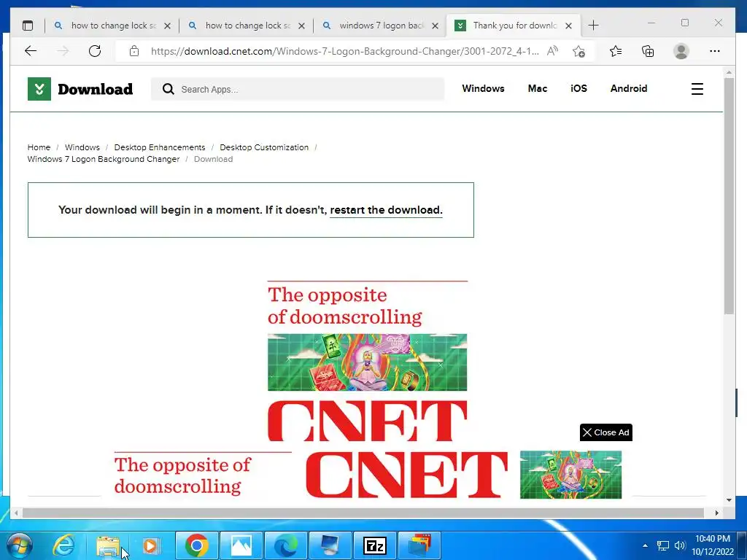Open the Collections icon
747x560 pixels.
(x=648, y=51)
